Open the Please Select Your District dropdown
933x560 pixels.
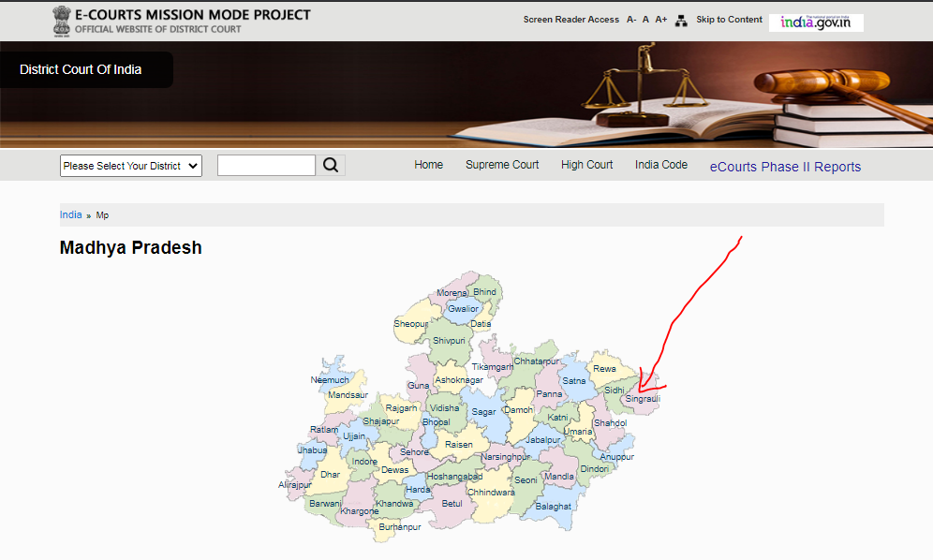(130, 165)
